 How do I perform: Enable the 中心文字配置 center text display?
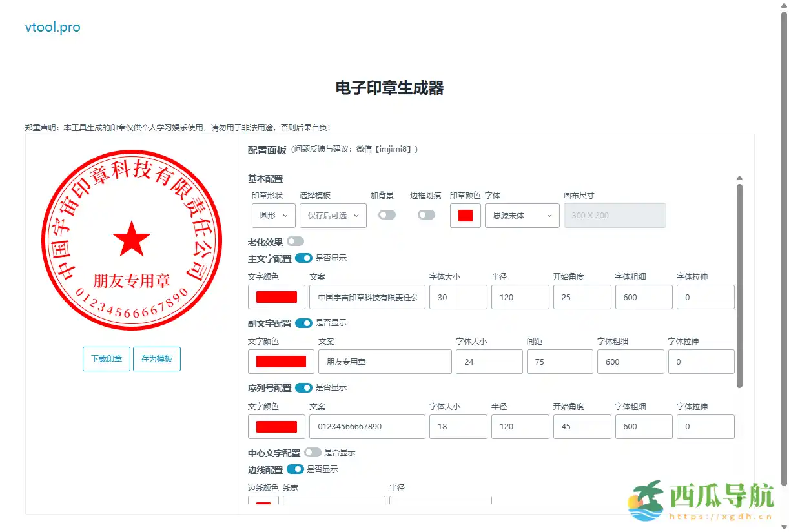[x=313, y=453]
